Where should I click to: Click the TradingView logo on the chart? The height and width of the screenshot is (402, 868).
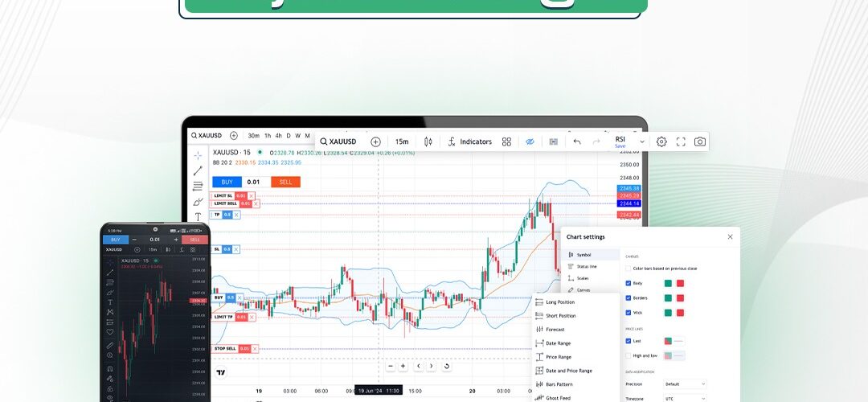pos(221,372)
